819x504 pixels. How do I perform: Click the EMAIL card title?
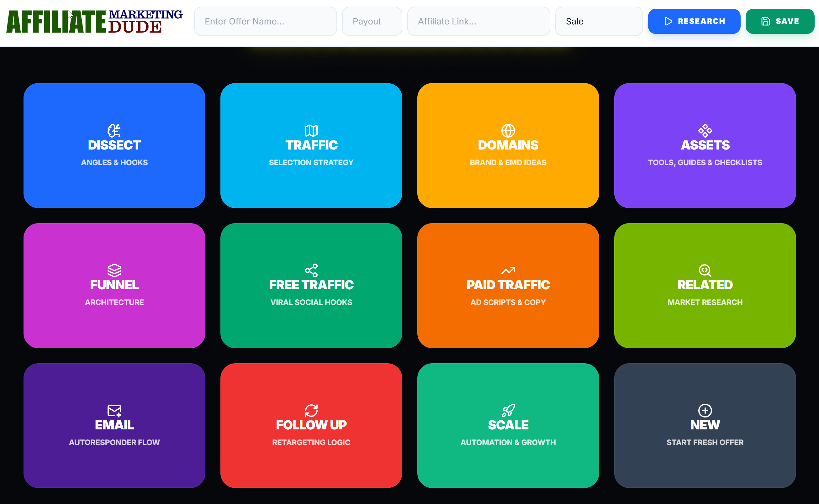(114, 425)
